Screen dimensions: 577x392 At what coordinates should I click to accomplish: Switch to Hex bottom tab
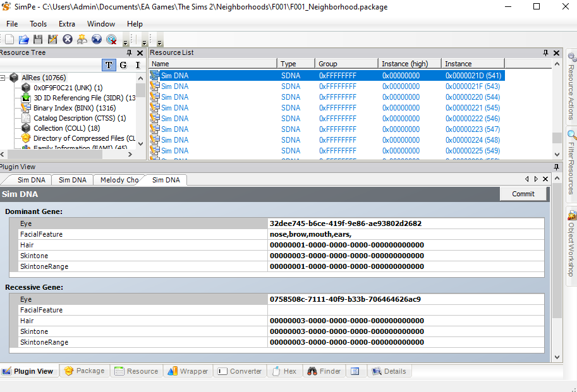[284, 371]
